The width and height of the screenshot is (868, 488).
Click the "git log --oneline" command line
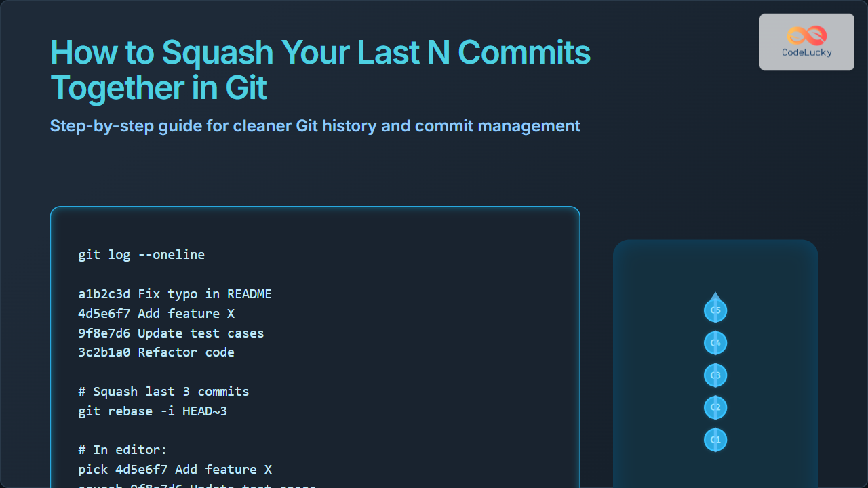141,255
